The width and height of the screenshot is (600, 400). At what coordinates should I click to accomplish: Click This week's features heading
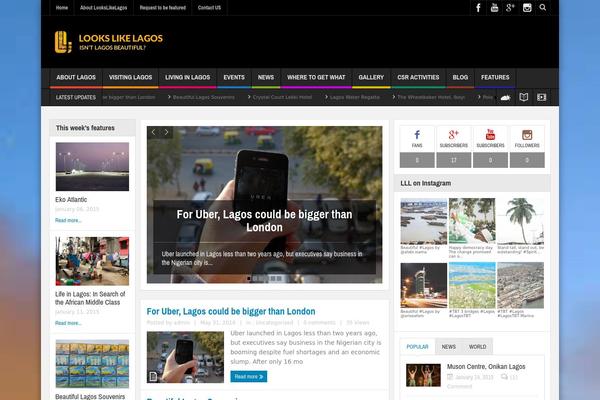tap(85, 128)
